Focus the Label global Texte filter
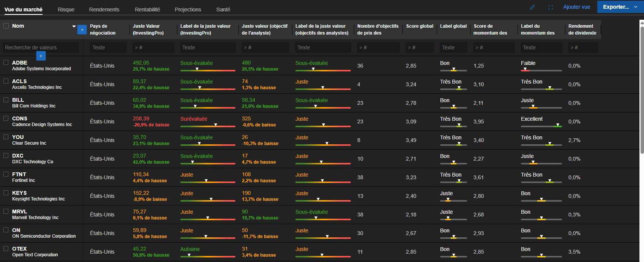The height and width of the screenshot is (262, 644). pos(453,47)
